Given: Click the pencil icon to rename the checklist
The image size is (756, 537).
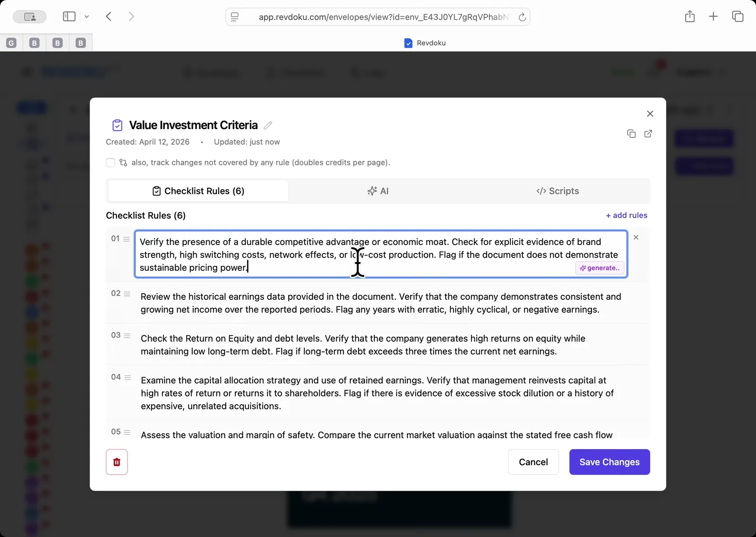Looking at the screenshot, I should [268, 125].
